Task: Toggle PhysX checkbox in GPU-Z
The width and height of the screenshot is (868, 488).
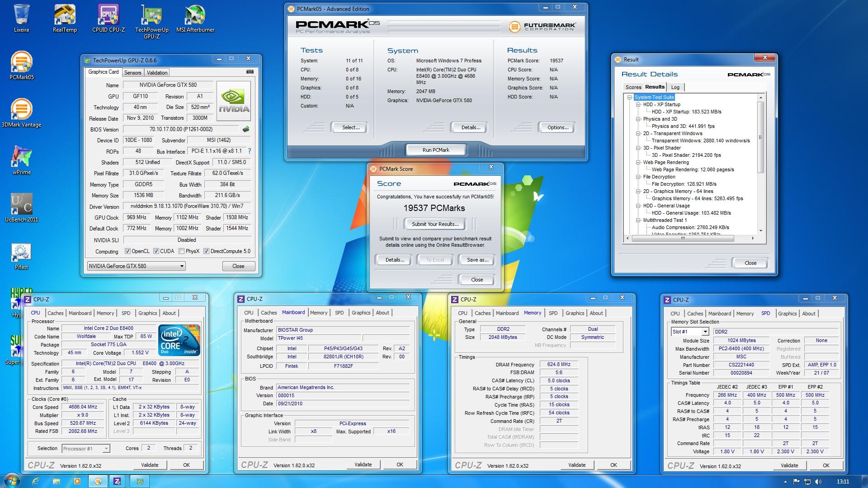Action: 181,251
